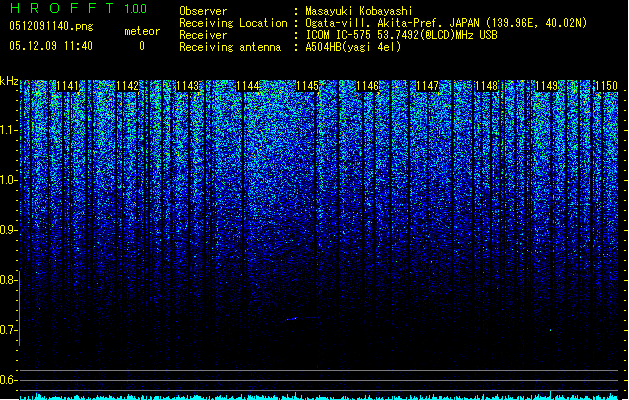Click the 1143 time marker
The width and height of the screenshot is (629, 400).
(187, 86)
